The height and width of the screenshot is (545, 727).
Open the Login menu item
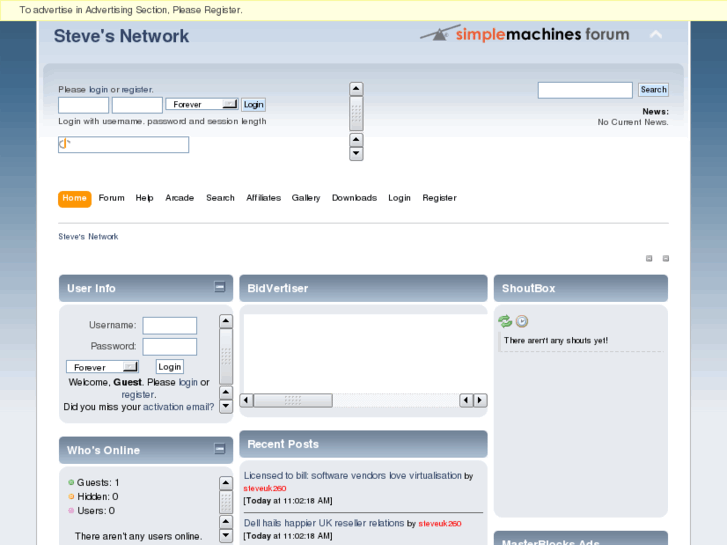tap(399, 198)
